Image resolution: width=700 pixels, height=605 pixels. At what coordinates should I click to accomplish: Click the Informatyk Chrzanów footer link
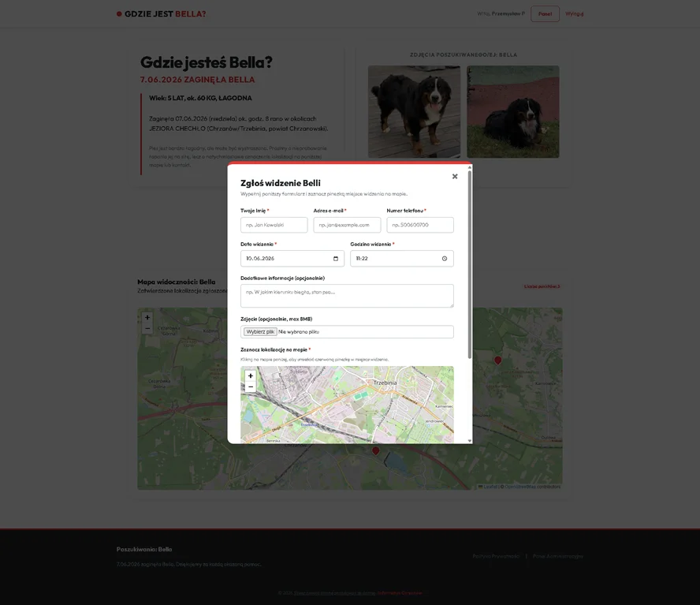pos(400,593)
